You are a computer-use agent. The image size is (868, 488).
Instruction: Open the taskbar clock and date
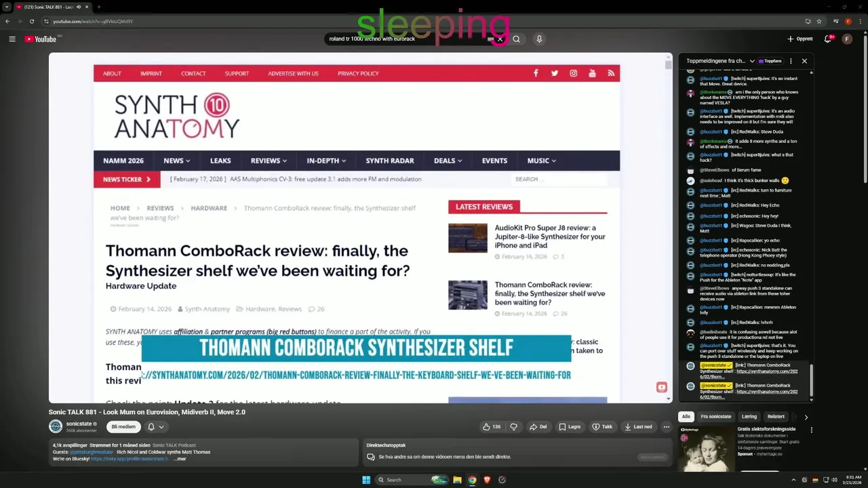pos(852,480)
